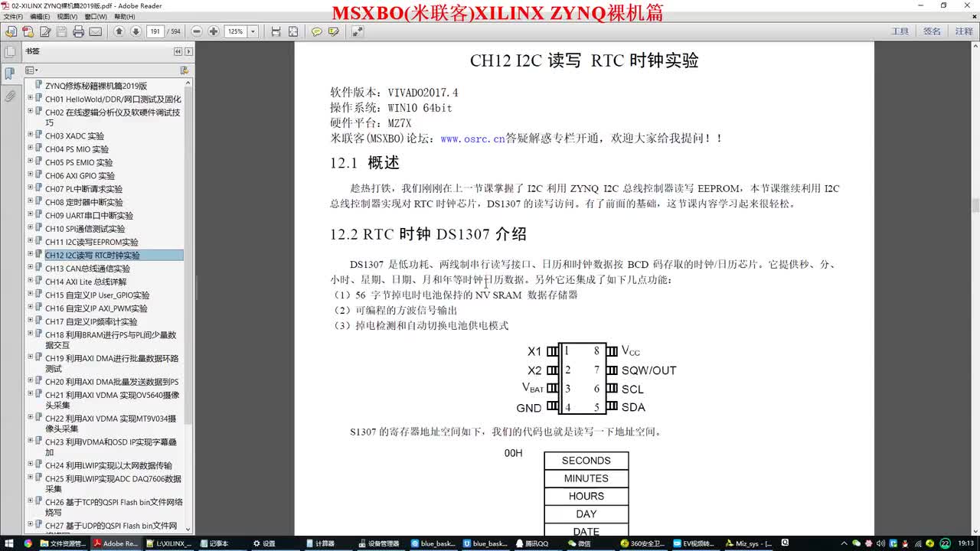The image size is (980, 551).
Task: Show page thumbnails panel icon
Action: 9,52
